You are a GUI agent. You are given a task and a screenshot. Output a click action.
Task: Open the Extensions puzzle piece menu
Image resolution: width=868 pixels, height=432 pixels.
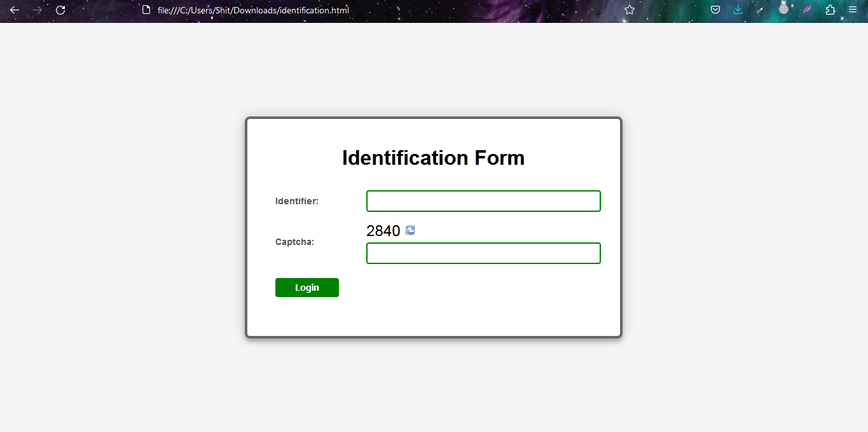830,10
